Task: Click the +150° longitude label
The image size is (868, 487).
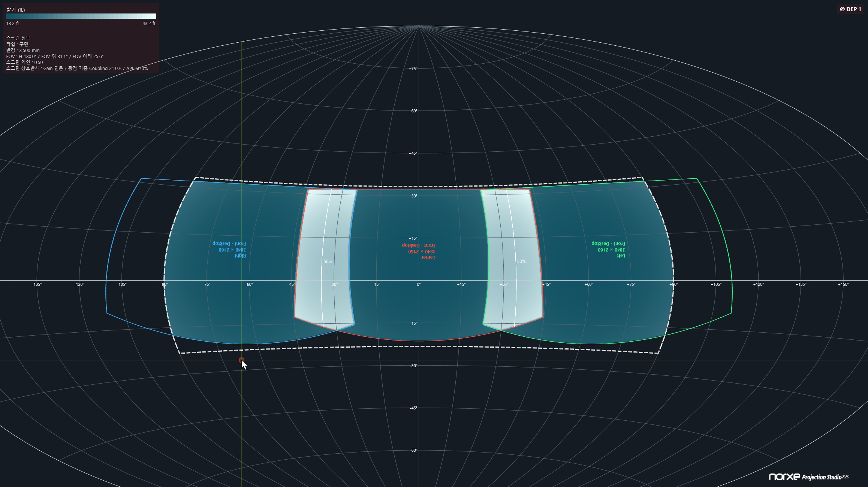Action: click(843, 285)
